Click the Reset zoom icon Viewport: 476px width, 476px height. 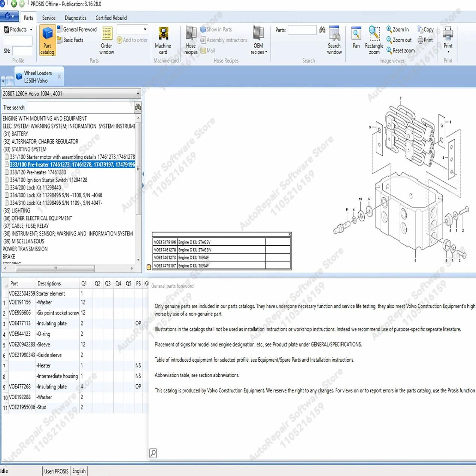[x=389, y=50]
